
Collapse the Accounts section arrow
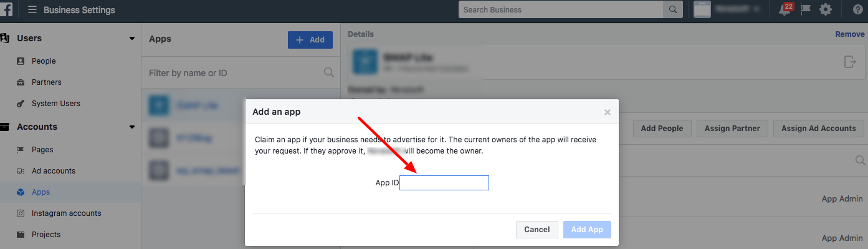click(131, 127)
